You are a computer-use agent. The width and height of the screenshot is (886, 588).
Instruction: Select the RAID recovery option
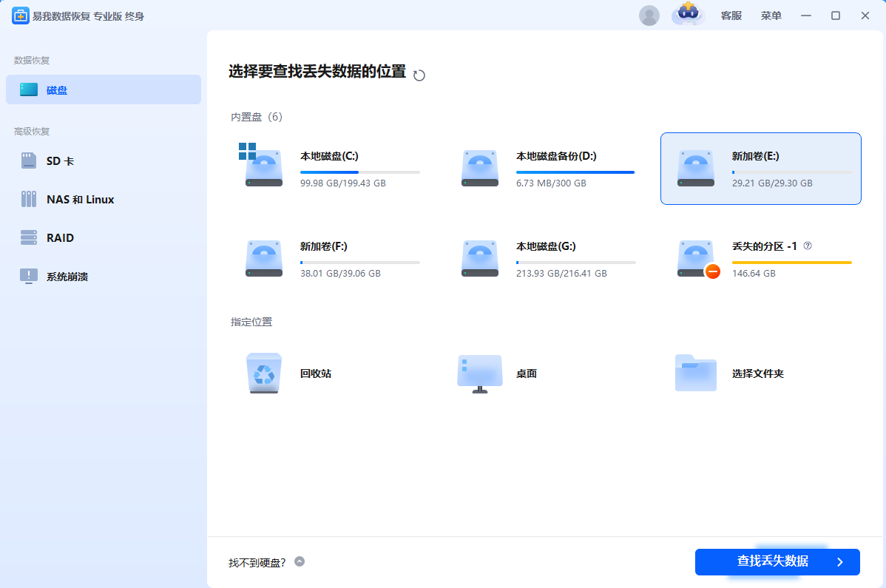point(60,238)
